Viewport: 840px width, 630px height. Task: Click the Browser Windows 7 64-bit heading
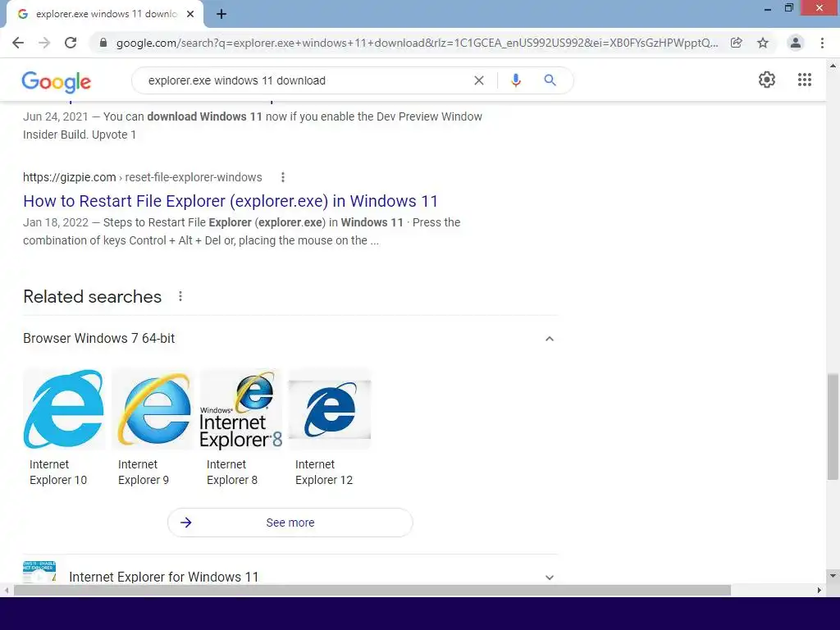click(x=99, y=339)
